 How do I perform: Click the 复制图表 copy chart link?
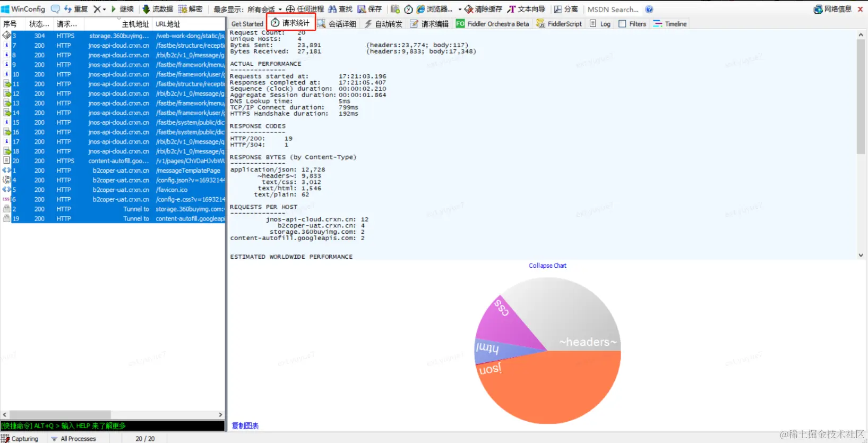click(x=245, y=426)
